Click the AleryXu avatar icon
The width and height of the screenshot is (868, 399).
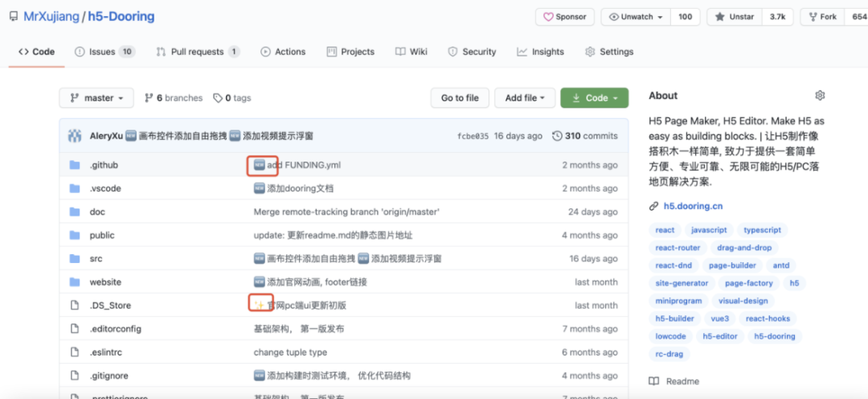click(75, 136)
